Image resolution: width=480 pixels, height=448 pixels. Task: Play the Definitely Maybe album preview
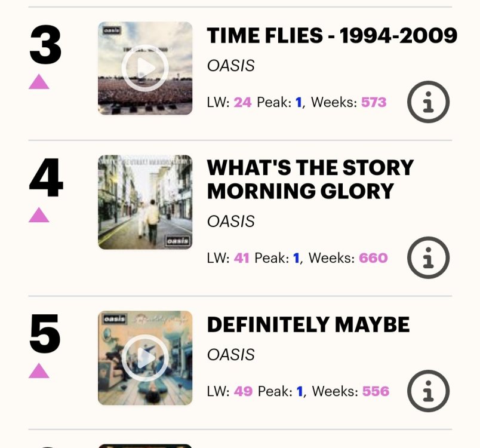[x=145, y=358]
